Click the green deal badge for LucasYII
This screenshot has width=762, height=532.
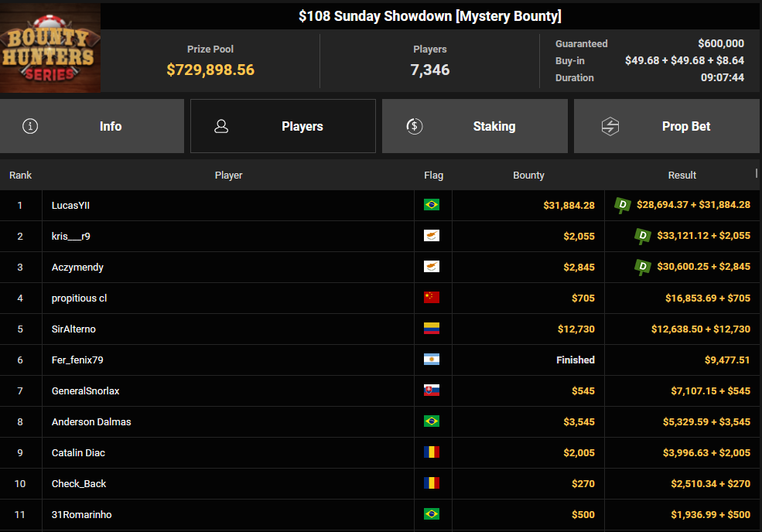point(621,205)
